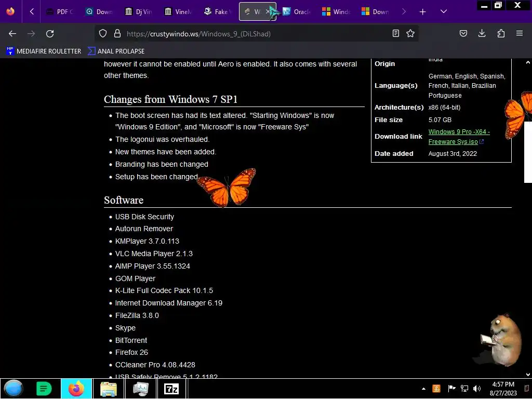Click the crustywindo.ws URL address field
Viewport: 532px width, 399px height.
coord(256,34)
